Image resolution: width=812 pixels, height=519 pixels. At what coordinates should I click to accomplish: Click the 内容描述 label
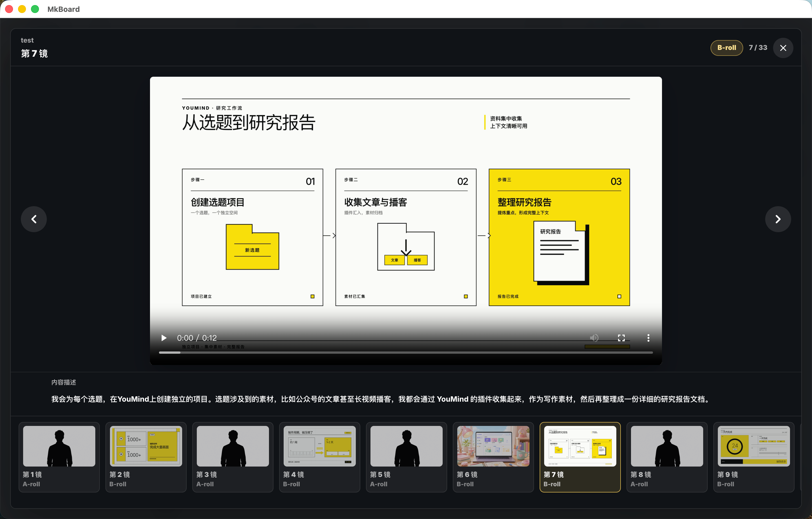[64, 382]
